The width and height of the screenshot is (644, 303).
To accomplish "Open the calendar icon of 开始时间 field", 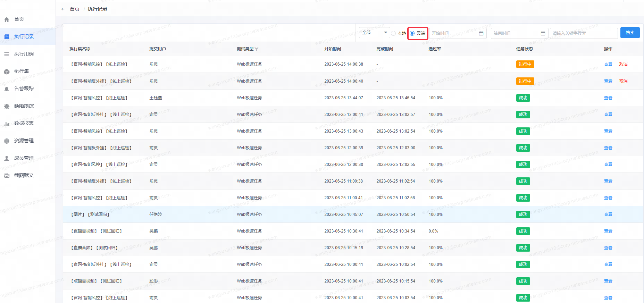I will (481, 33).
